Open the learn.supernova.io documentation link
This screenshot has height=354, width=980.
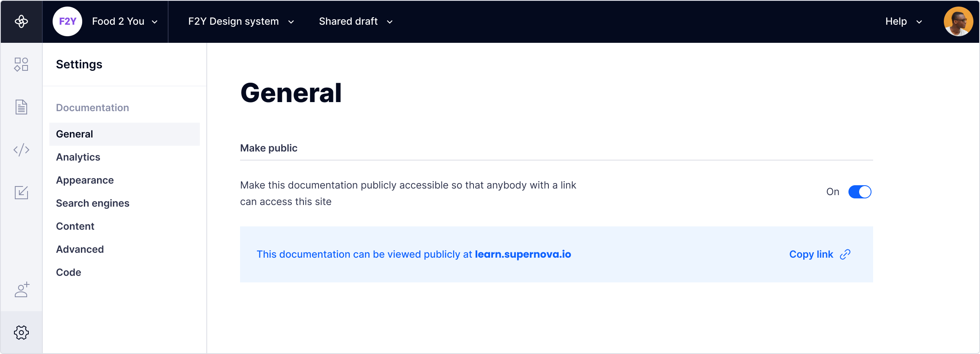[523, 254]
